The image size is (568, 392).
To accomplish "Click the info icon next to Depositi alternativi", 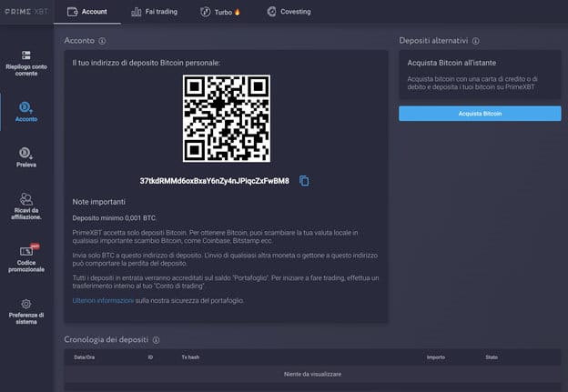I will coord(476,41).
